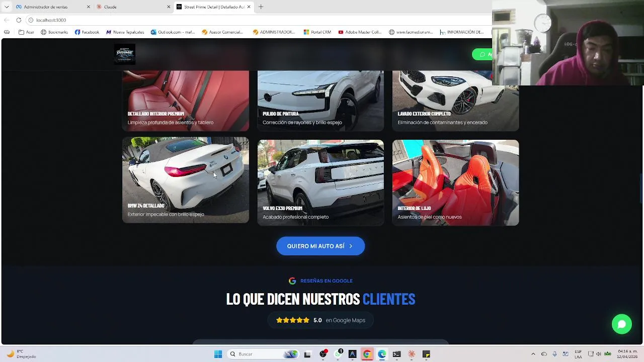Image resolution: width=644 pixels, height=362 pixels.
Task: Open the green chat bubble widget
Action: [x=621, y=324]
